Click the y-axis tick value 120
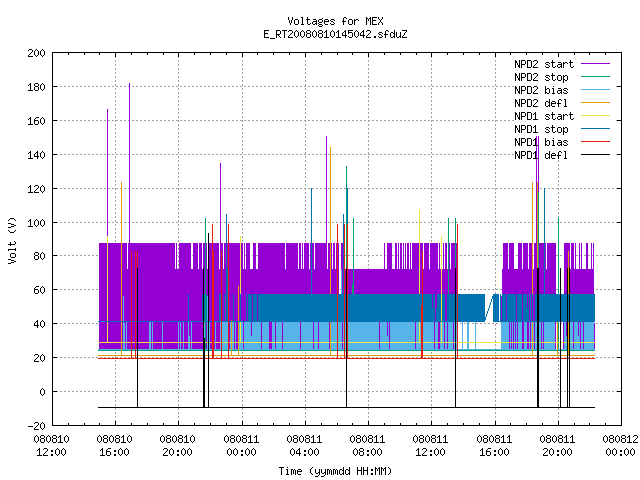The width and height of the screenshot is (640, 480). coord(36,189)
